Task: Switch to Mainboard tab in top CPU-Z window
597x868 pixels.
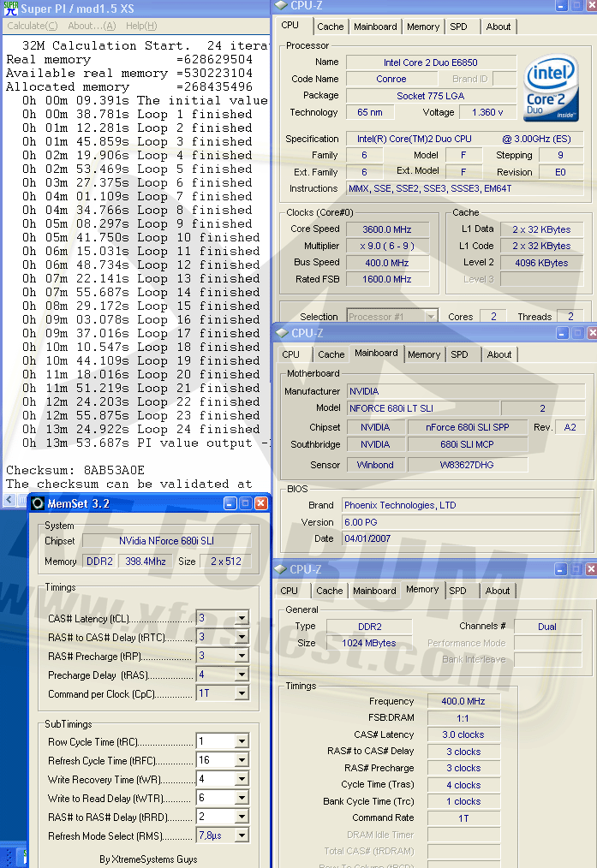Action: 375,27
